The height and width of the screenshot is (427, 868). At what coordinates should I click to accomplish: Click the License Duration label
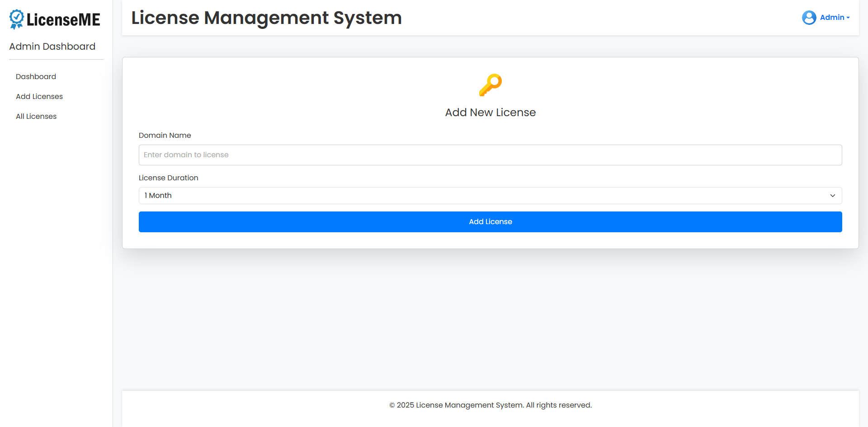pyautogui.click(x=168, y=178)
